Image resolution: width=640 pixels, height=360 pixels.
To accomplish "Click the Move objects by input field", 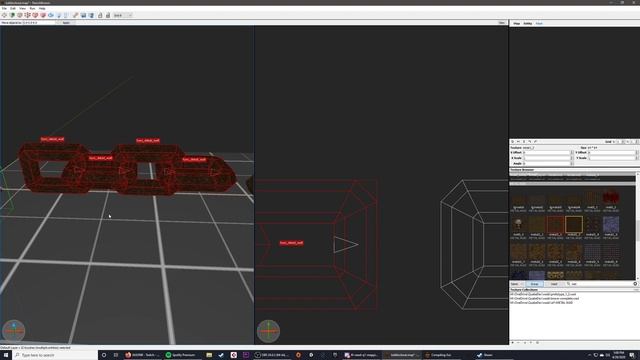I will (x=38, y=23).
